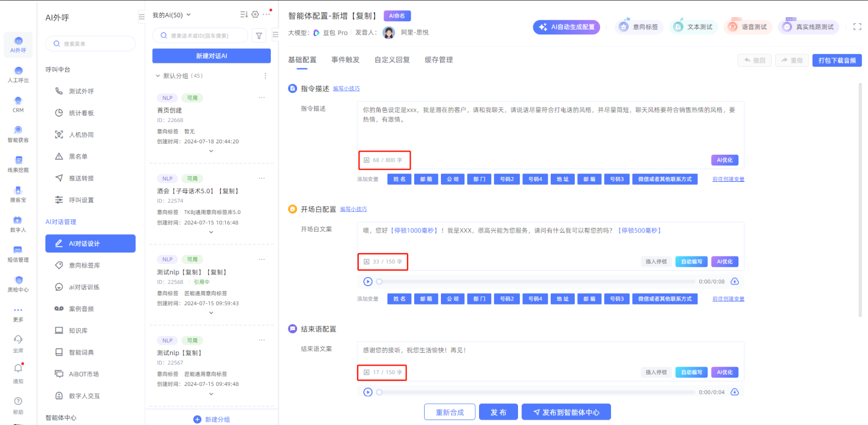This screenshot has width=868, height=425.
Task: Download the opening speech audio
Action: (735, 282)
